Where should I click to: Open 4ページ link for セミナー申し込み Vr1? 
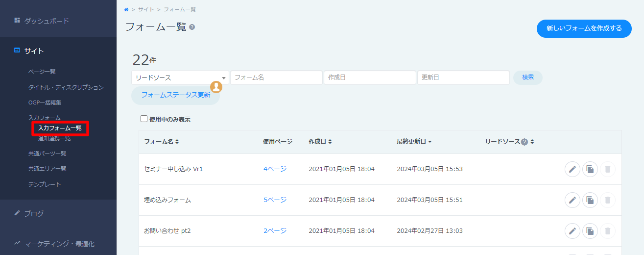tap(275, 169)
